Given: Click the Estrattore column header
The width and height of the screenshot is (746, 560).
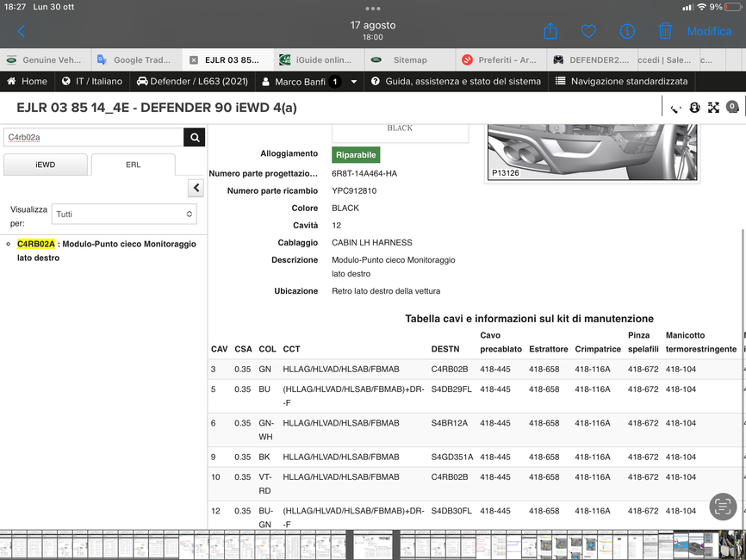Looking at the screenshot, I should (549, 349).
